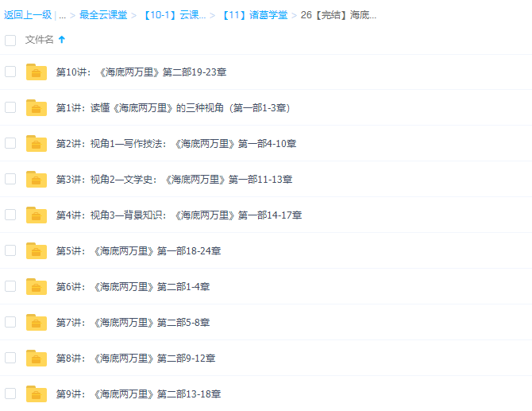The image size is (532, 411).
Task: Tick the select-all checkbox in header
Action: point(10,40)
